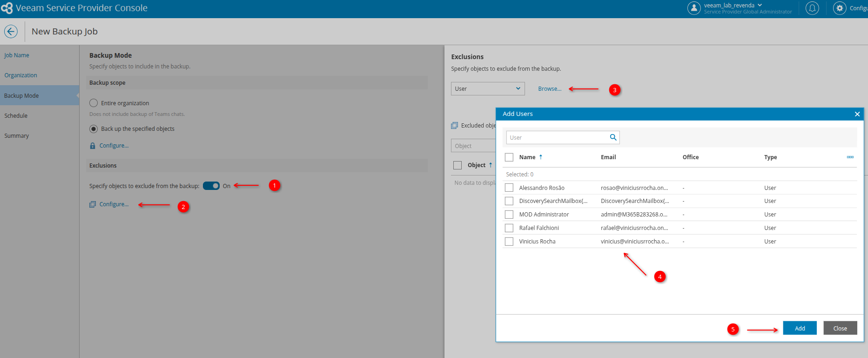
Task: Switch to the Organization step
Action: tap(20, 75)
